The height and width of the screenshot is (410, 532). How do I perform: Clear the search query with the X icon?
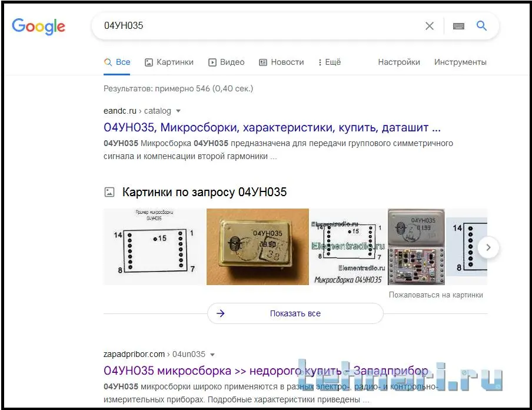[430, 26]
